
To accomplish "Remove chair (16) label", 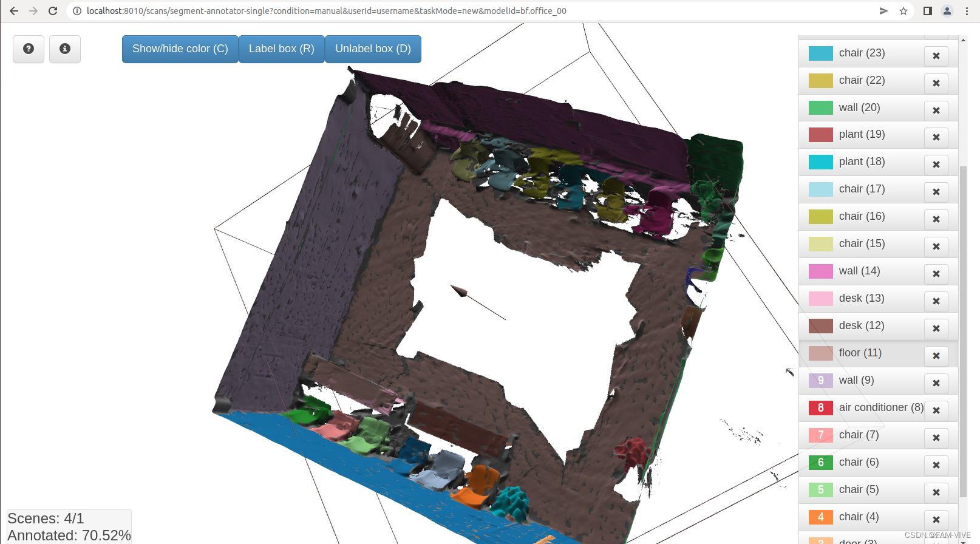I will pyautogui.click(x=936, y=219).
